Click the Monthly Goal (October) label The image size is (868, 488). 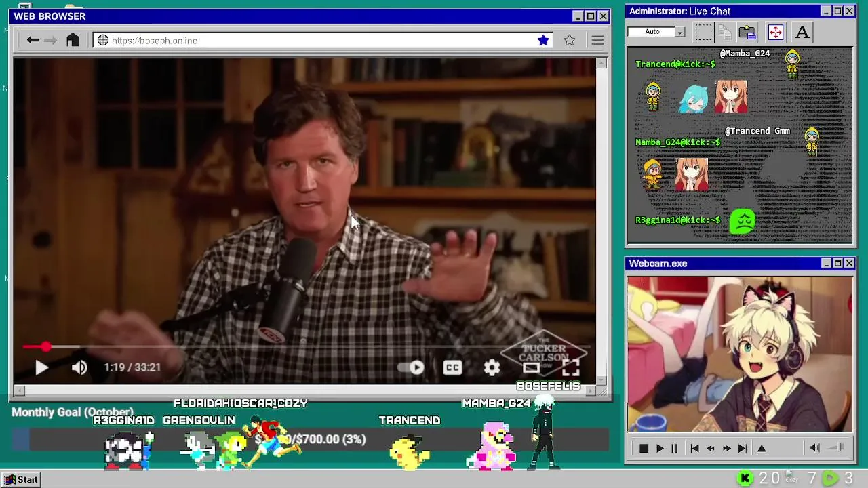coord(73,412)
